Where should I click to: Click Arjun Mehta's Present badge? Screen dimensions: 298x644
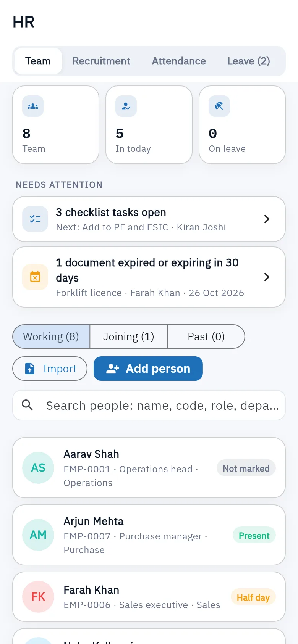(x=254, y=535)
